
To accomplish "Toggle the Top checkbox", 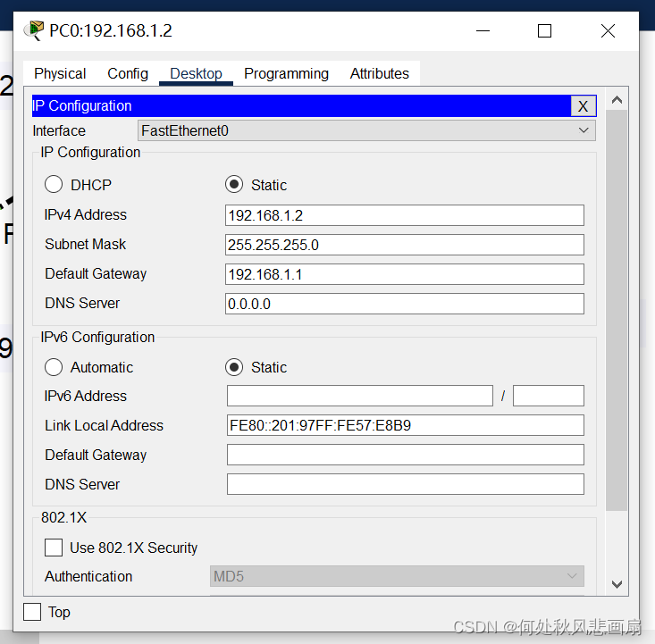I will 32,612.
